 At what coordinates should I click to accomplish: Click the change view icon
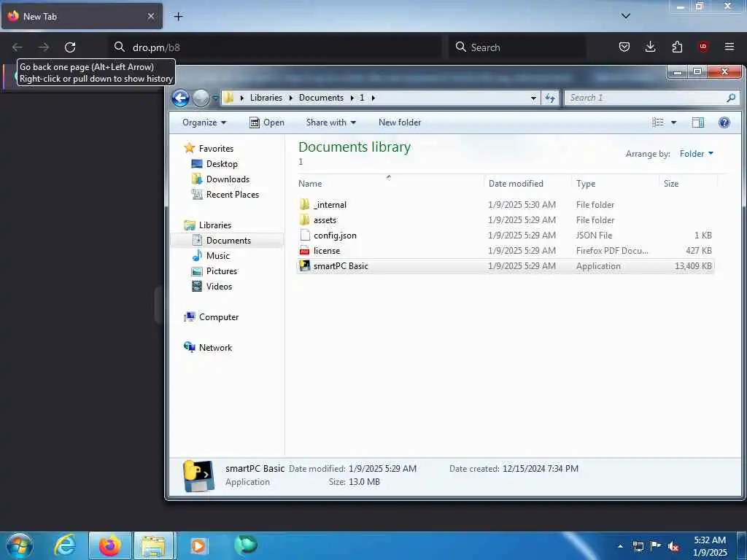click(x=658, y=122)
